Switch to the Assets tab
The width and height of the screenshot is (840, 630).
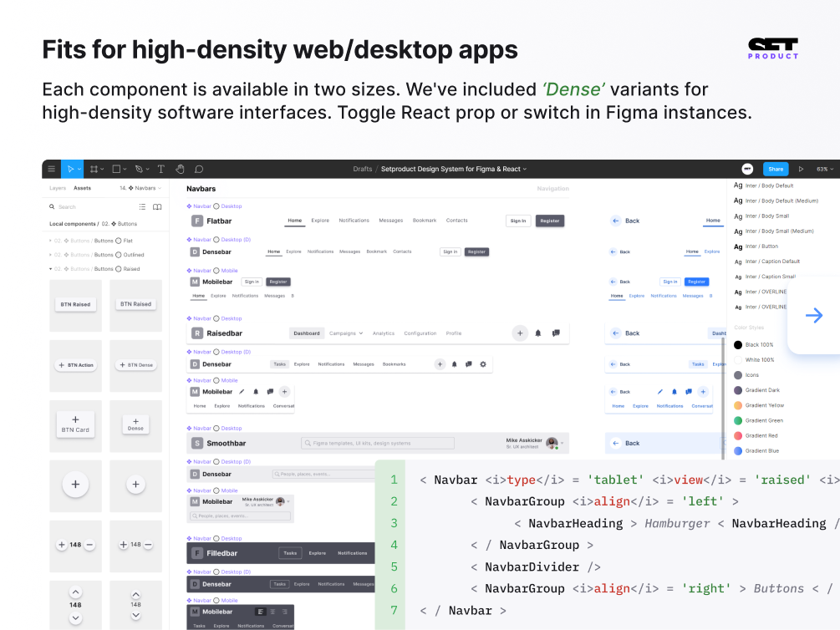(82, 188)
